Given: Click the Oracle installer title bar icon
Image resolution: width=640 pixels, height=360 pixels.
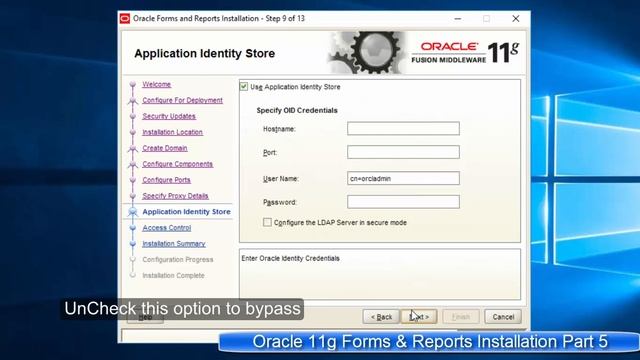Looking at the screenshot, I should (125, 19).
